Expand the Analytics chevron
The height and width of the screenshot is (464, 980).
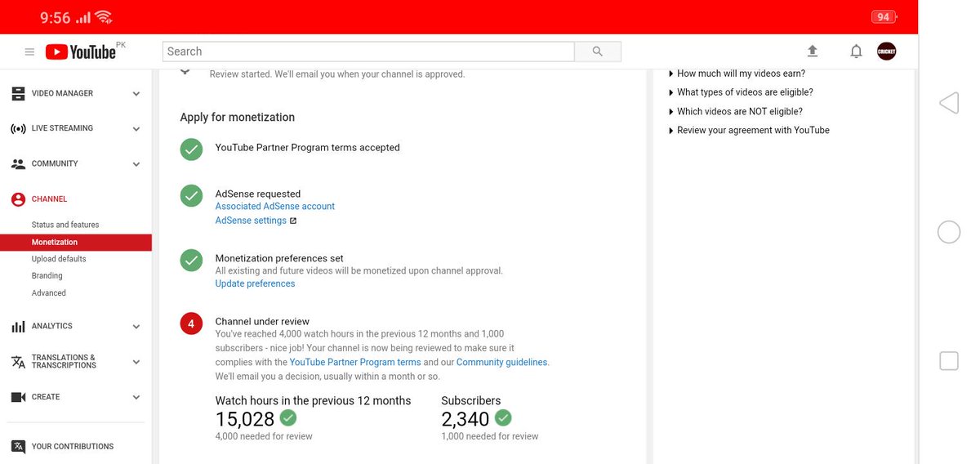click(x=136, y=327)
